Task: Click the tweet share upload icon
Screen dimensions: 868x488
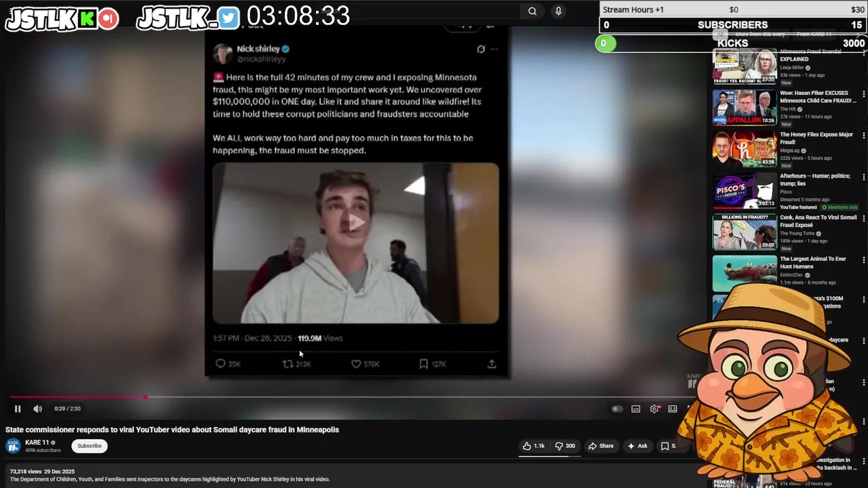Action: point(492,364)
